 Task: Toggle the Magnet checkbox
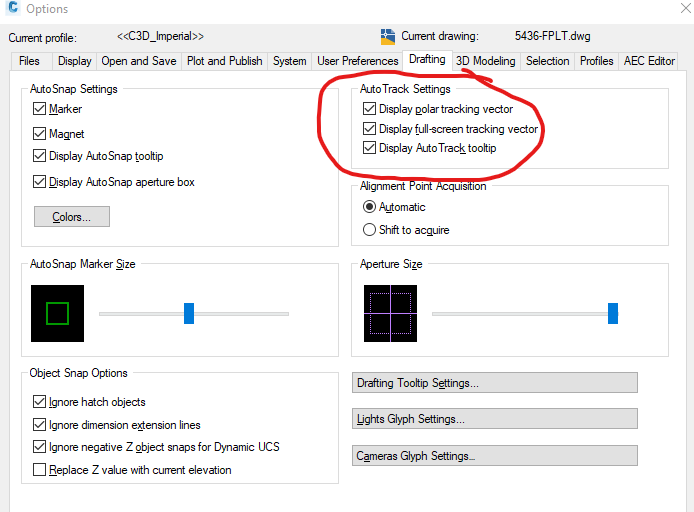(39, 133)
